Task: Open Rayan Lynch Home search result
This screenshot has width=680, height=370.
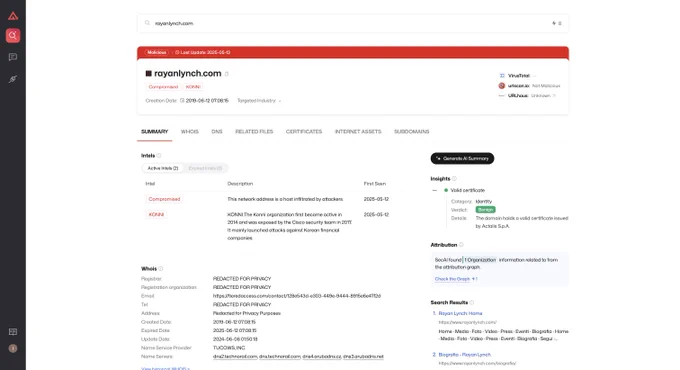Action: 460,313
